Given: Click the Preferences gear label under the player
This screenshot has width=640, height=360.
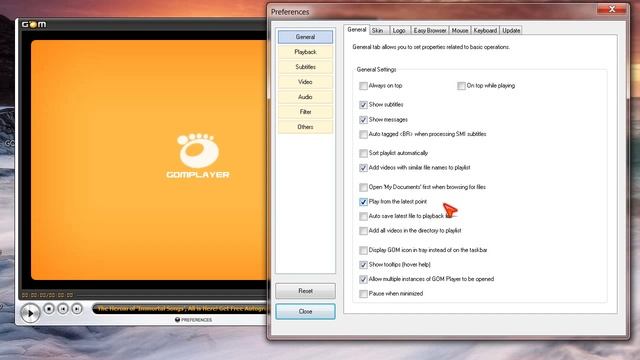Looking at the screenshot, I should (x=193, y=320).
